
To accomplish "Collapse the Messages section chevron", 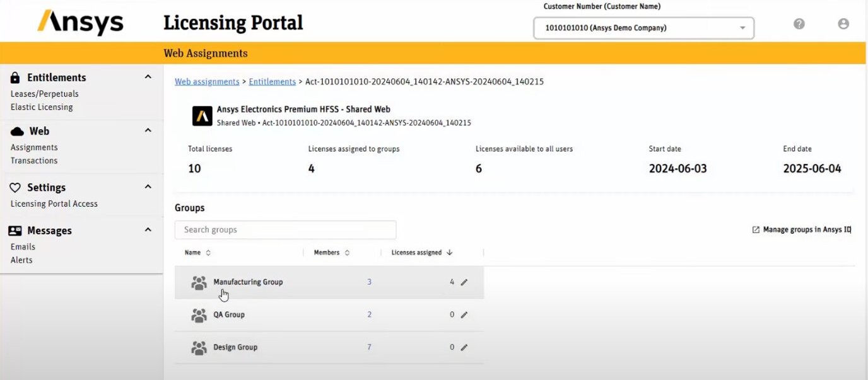I will pos(147,229).
